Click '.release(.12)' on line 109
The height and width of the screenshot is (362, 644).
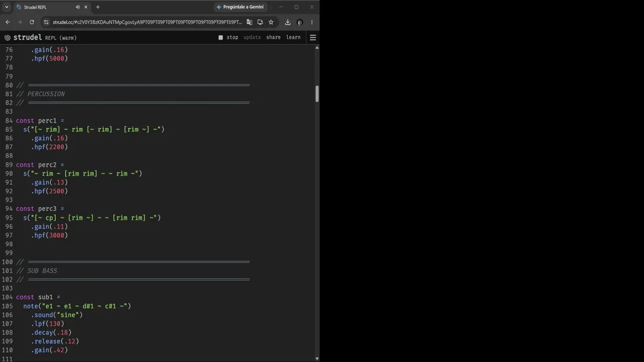55,341
